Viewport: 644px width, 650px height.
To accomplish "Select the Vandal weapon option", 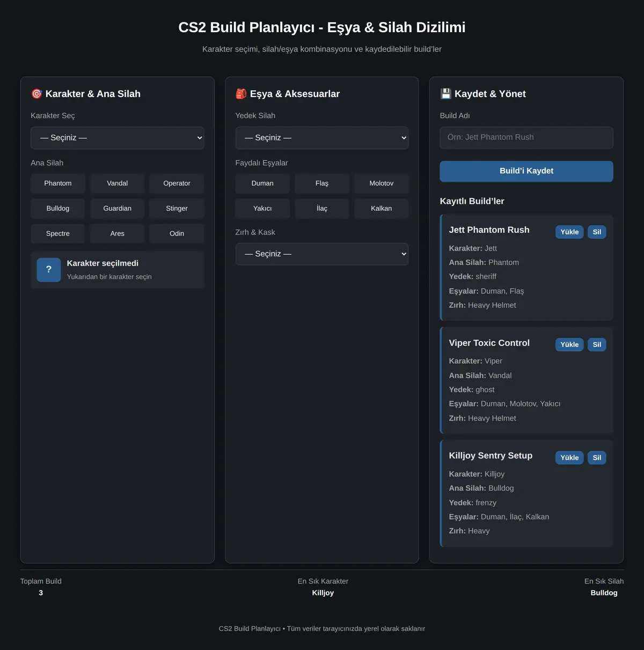I will [118, 183].
